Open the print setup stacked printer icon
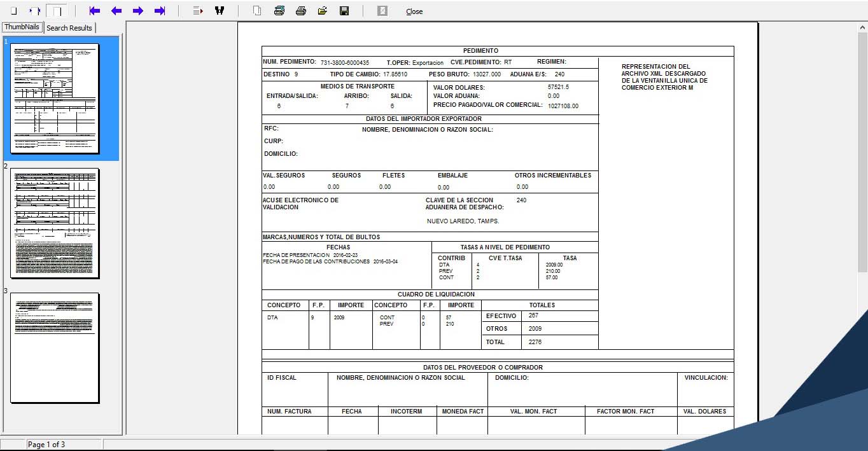Screen dimensions: 868x451 279,11
